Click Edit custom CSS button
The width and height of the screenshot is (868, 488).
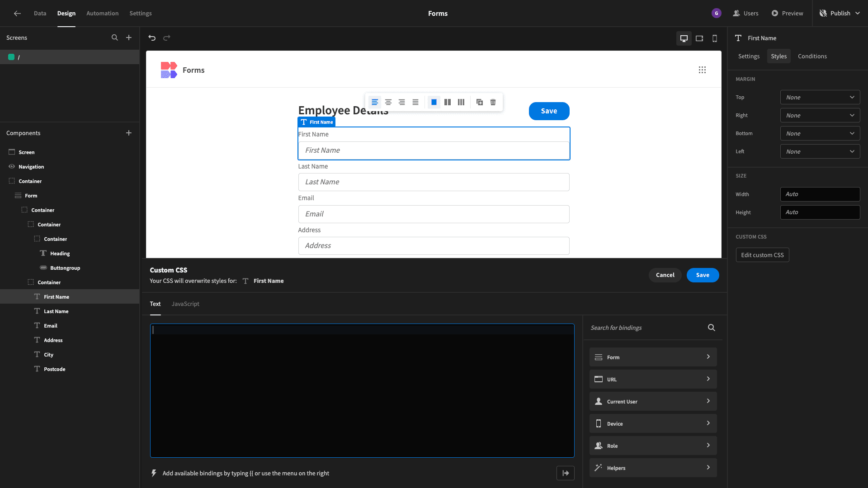pos(762,255)
